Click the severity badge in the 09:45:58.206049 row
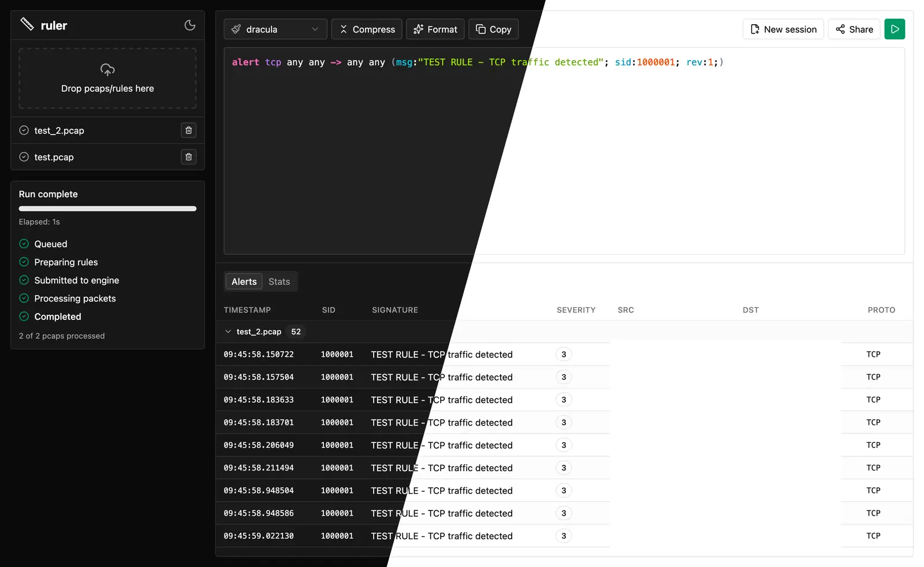 click(x=564, y=445)
